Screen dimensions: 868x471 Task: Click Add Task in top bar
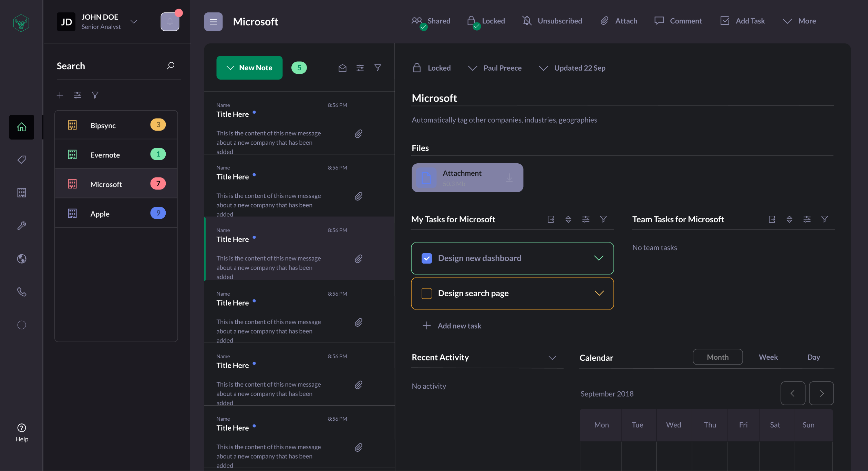click(x=742, y=21)
